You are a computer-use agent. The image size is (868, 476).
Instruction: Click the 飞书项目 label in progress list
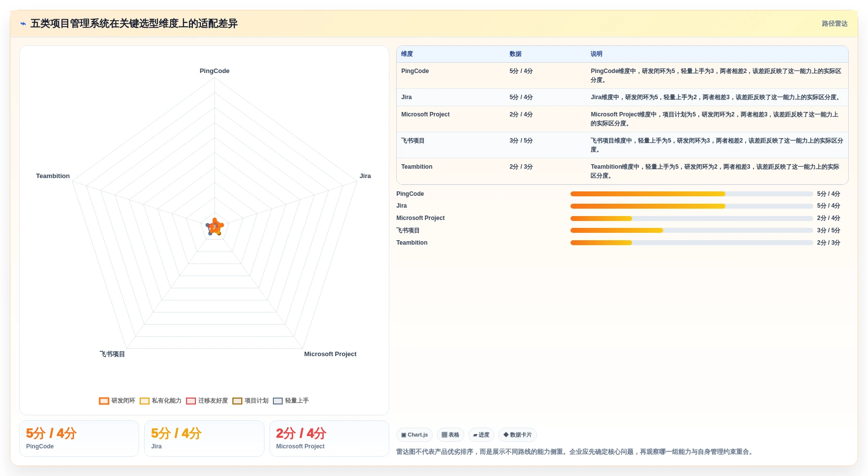pyautogui.click(x=408, y=230)
